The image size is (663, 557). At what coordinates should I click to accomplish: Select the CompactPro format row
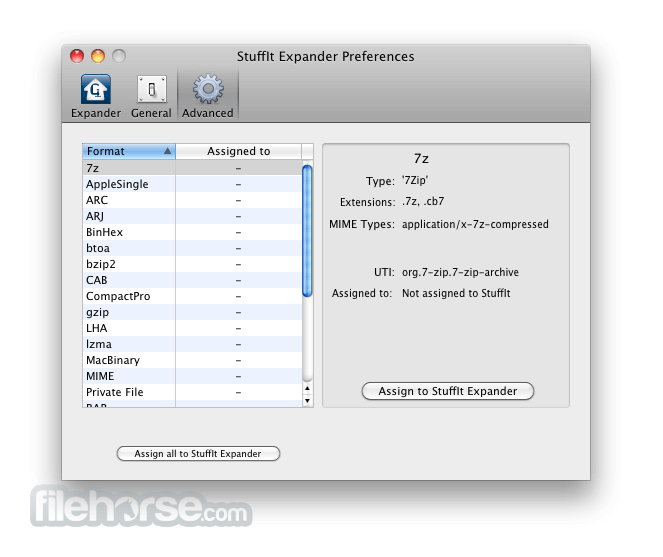[192, 296]
